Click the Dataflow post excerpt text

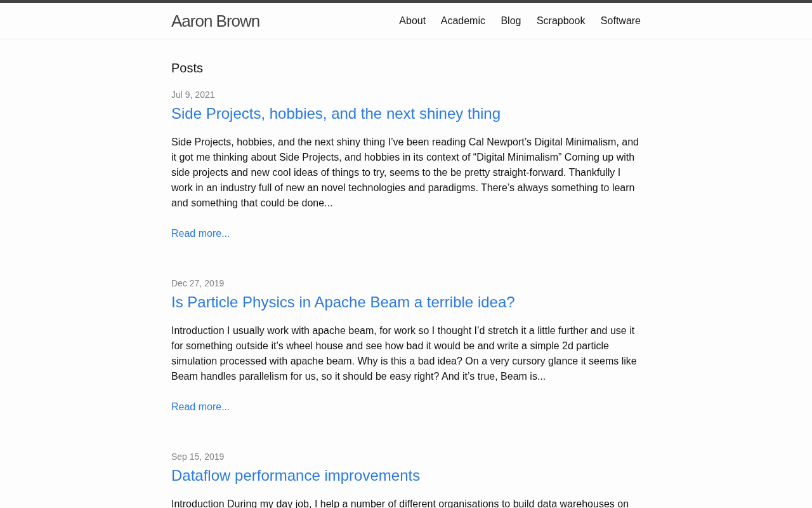400,503
